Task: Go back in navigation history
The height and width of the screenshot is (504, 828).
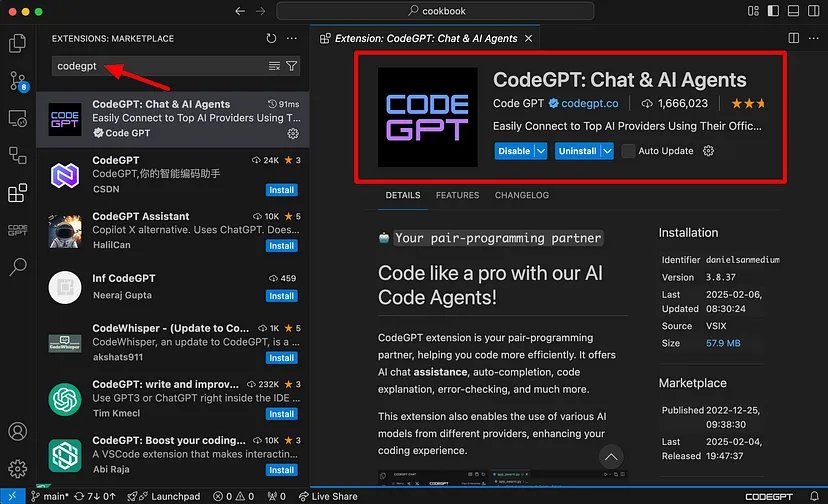Action: 240,11
